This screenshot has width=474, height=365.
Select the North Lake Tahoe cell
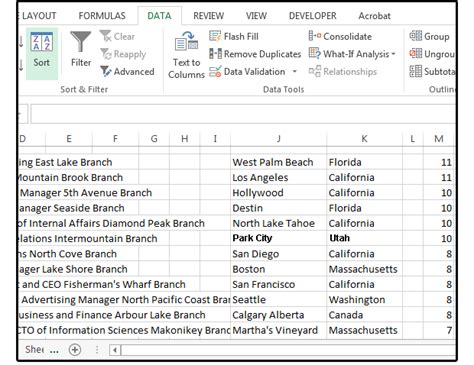[x=278, y=223]
